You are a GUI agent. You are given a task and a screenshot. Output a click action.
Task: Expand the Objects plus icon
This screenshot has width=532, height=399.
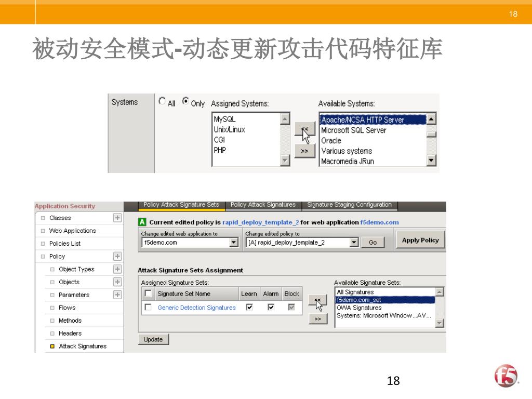click(x=117, y=282)
